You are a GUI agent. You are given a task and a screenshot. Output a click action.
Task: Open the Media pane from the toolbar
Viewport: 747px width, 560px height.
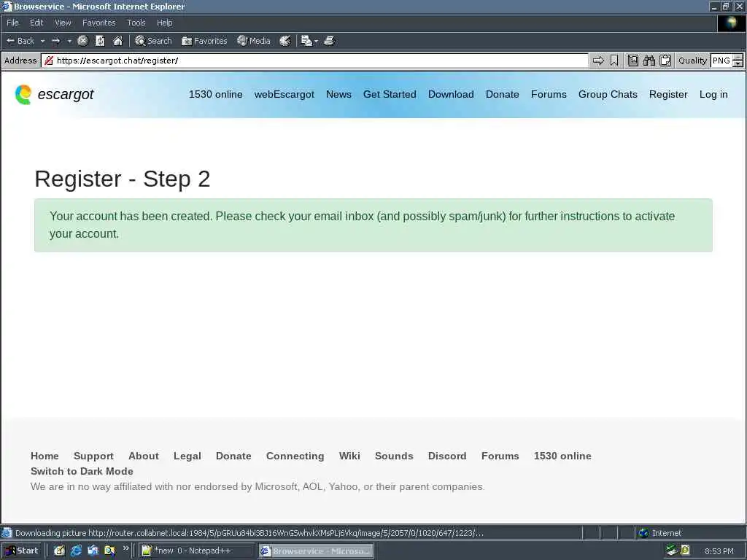254,41
